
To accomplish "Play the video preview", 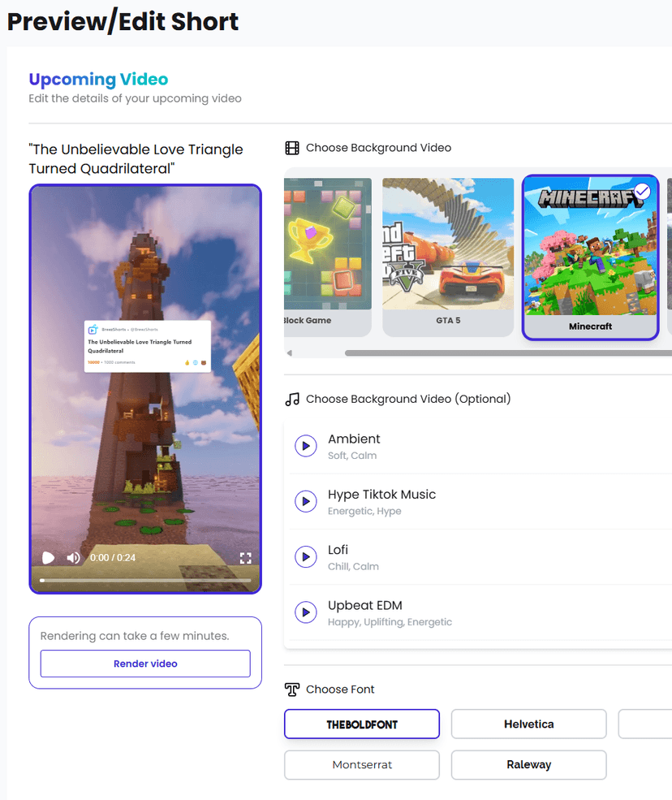I will point(49,558).
